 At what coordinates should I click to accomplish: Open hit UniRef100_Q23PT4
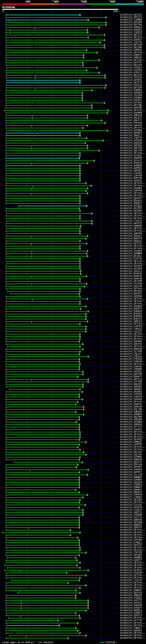pos(131,570)
